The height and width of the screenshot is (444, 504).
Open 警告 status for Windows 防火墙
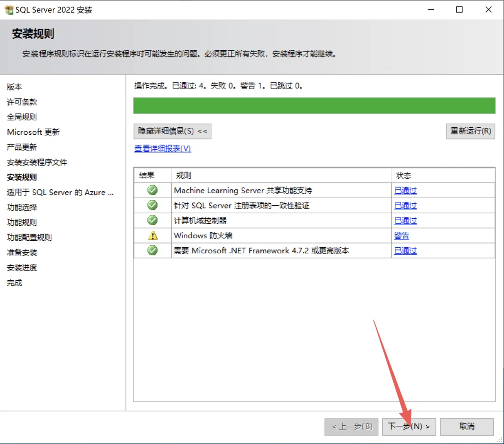tap(401, 236)
